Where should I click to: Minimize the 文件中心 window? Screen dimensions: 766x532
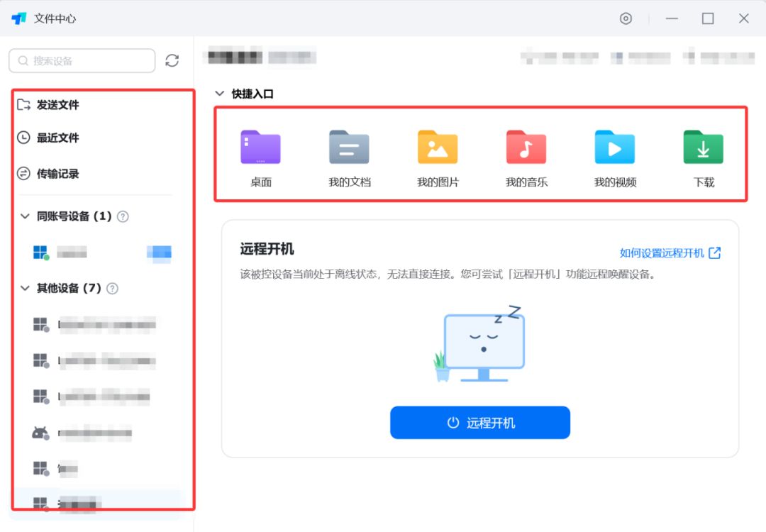[x=672, y=18]
